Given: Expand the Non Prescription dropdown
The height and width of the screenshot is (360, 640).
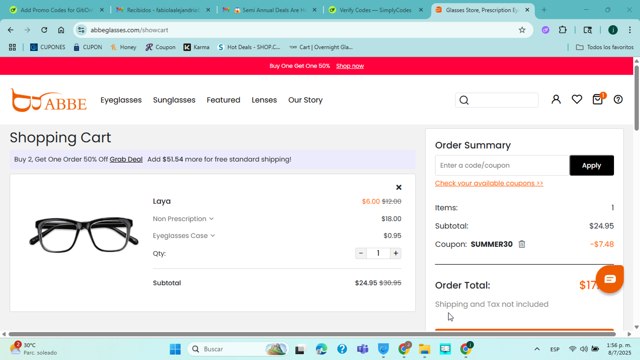Looking at the screenshot, I should click(x=183, y=219).
